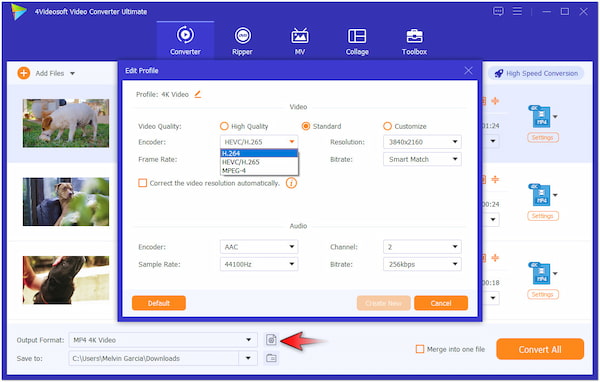Select the brown dog video thumbnail
This screenshot has height=382, width=600.
click(66, 202)
